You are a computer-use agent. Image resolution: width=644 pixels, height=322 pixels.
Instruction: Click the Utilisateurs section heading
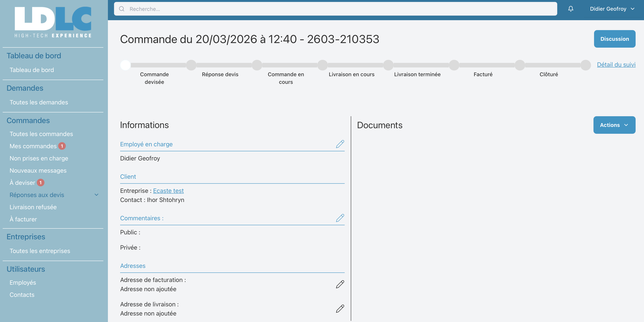click(x=26, y=269)
